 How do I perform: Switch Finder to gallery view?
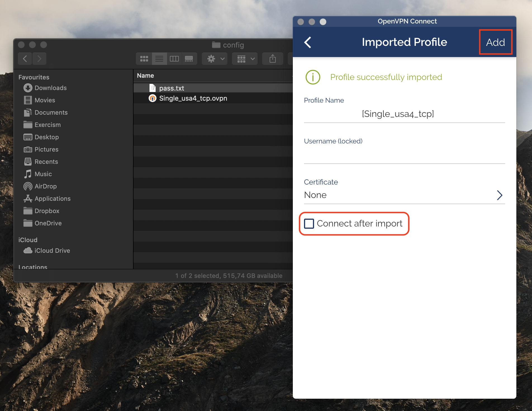(x=189, y=59)
